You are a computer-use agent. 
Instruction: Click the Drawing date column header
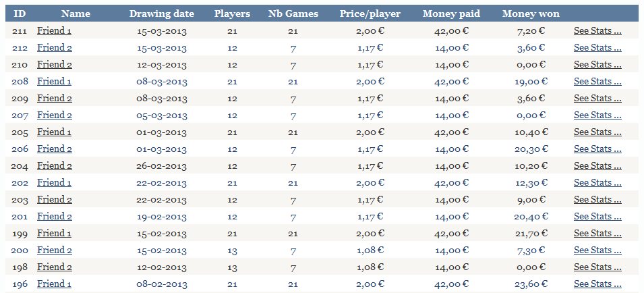click(x=162, y=14)
